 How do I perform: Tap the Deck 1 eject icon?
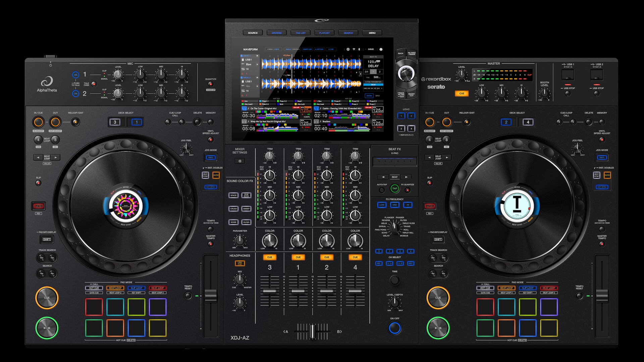258,56
